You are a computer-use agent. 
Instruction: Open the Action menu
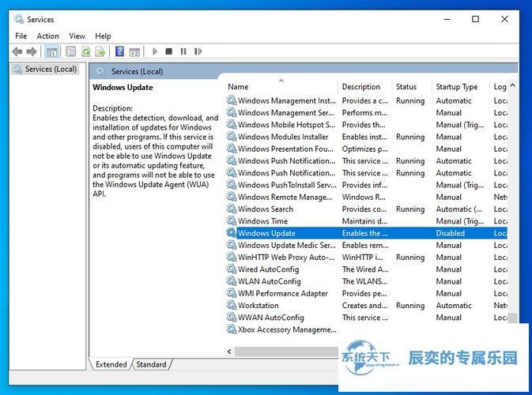48,36
